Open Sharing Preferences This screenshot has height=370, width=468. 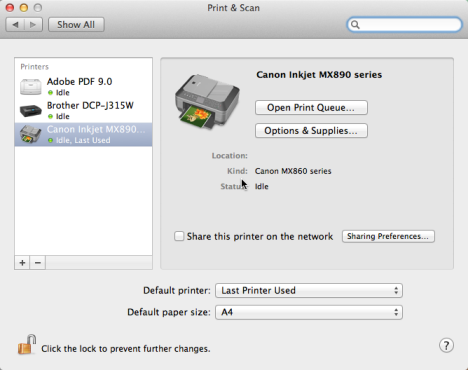(x=388, y=236)
